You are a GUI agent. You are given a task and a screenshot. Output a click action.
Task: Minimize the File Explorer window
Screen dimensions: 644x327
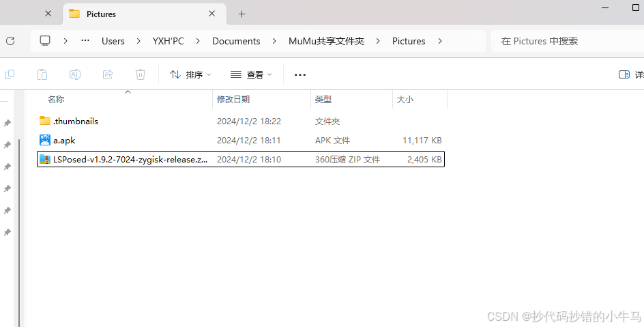[x=605, y=8]
